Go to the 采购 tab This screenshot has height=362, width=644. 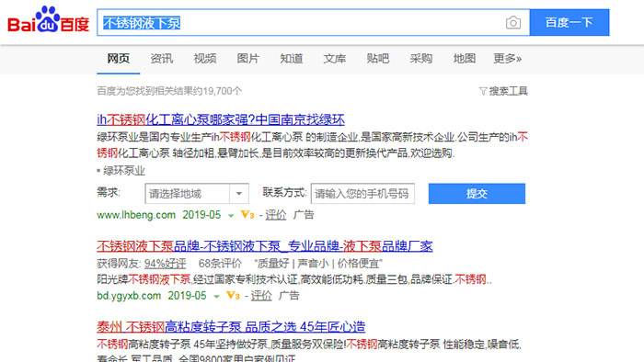421,59
